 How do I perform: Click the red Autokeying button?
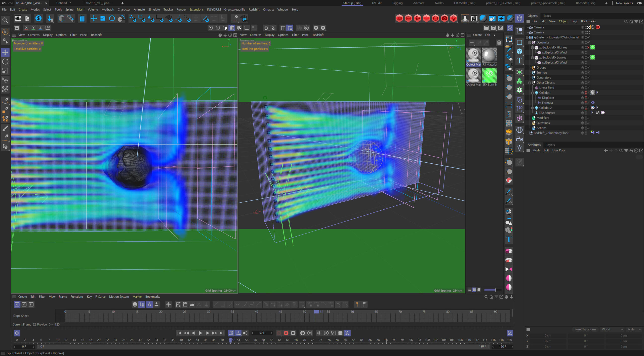coord(286,333)
